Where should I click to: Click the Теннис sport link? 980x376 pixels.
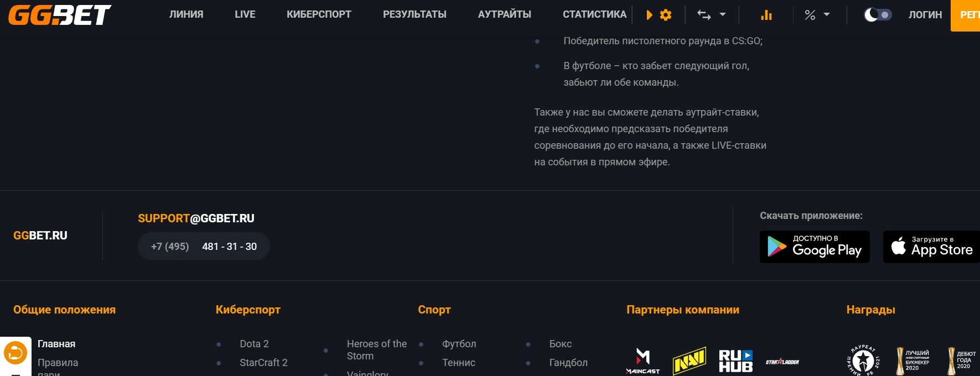tap(459, 363)
